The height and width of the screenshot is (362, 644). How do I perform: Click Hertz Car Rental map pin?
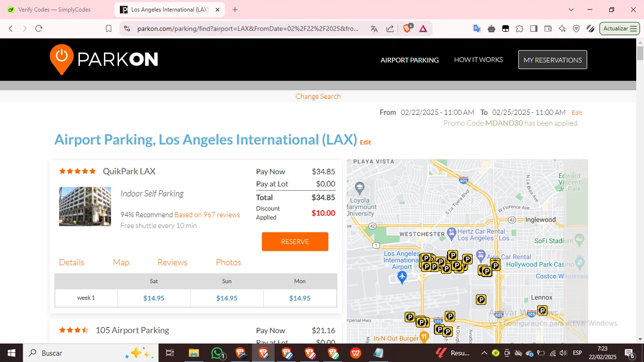(x=451, y=234)
